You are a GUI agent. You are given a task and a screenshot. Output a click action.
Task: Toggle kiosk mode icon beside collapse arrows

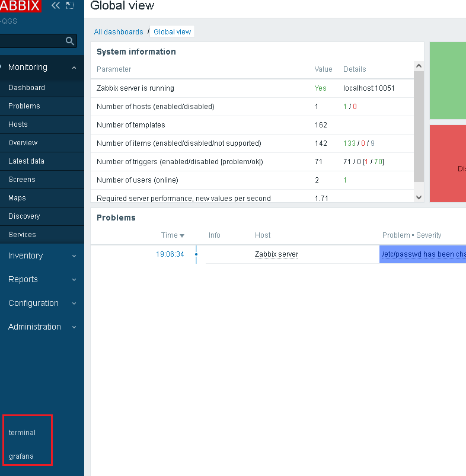point(70,5)
